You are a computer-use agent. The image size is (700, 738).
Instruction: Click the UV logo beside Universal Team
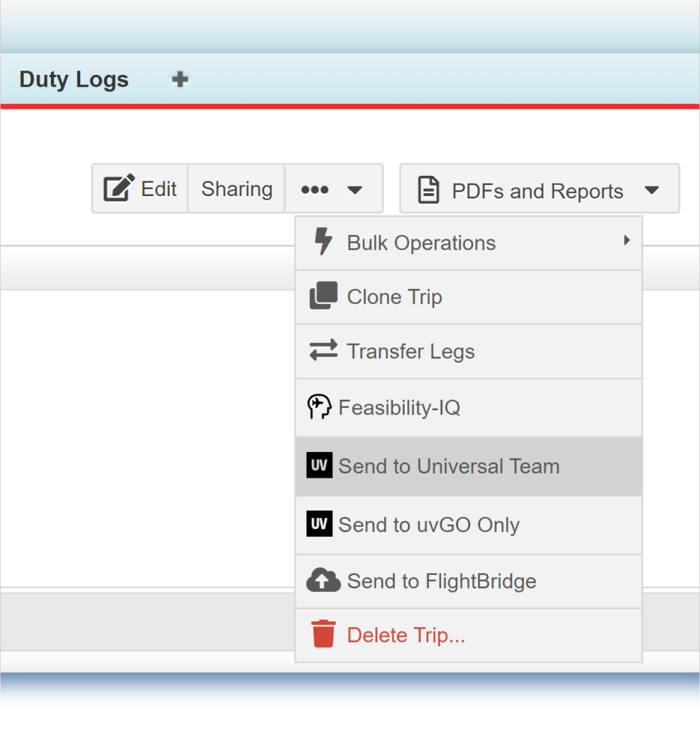pos(319,466)
